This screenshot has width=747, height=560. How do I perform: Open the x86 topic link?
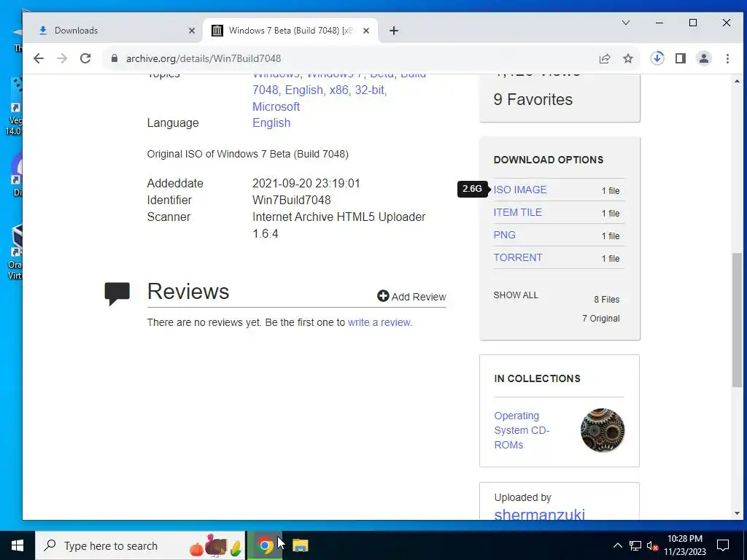coord(338,90)
